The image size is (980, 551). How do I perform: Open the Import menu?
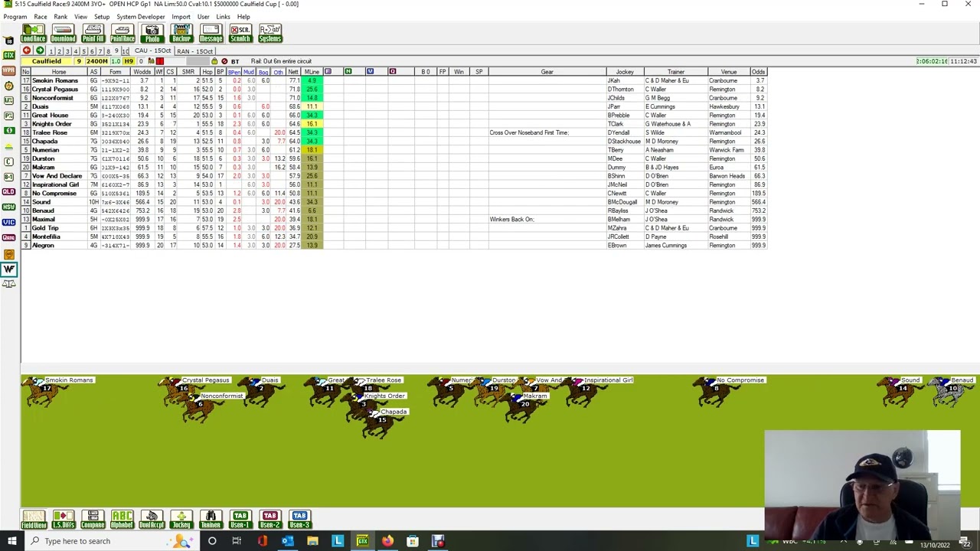[181, 16]
